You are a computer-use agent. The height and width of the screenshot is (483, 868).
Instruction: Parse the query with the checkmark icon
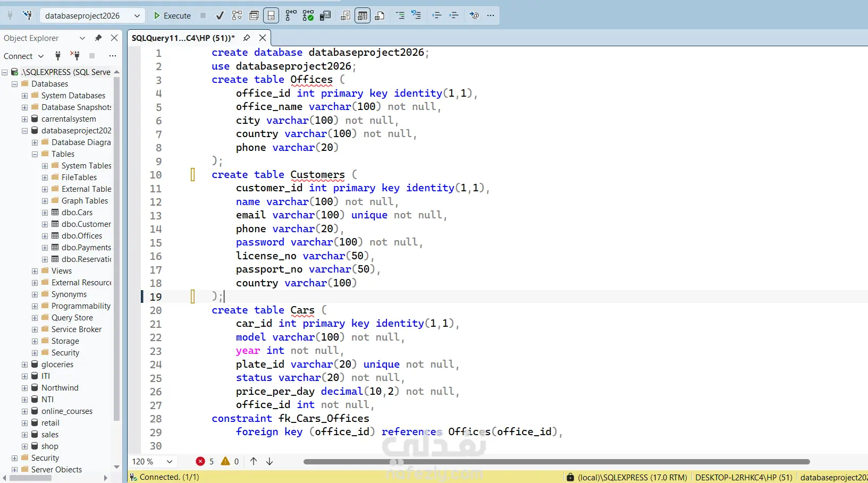tap(220, 15)
